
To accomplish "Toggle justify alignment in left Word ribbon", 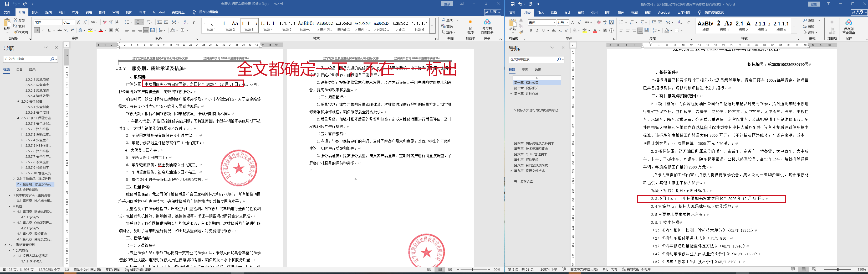I will pyautogui.click(x=146, y=30).
